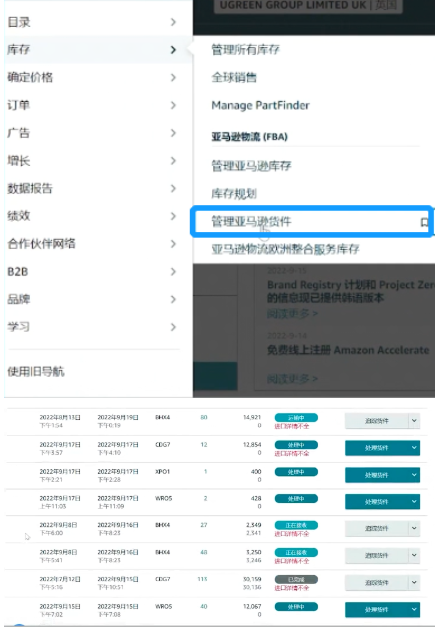
Task: Click 正在接收 status badge in BHX4 27 row
Action: 296,525
